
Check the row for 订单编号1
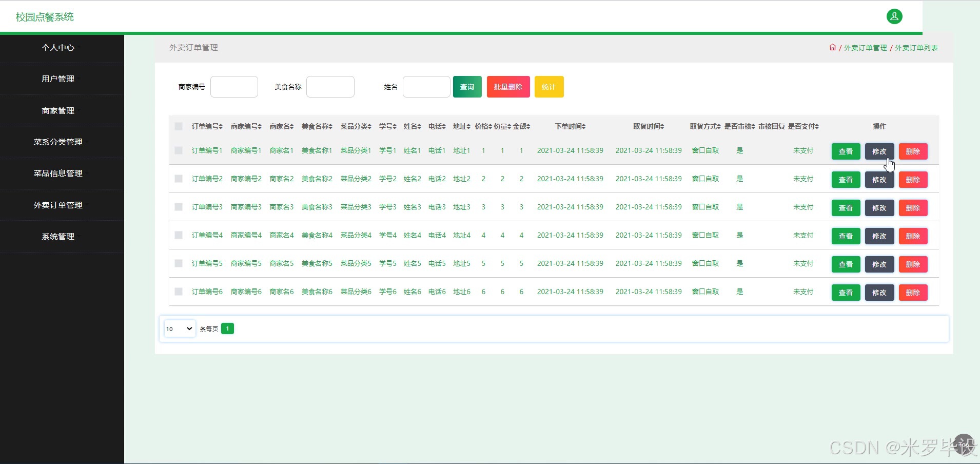179,150
